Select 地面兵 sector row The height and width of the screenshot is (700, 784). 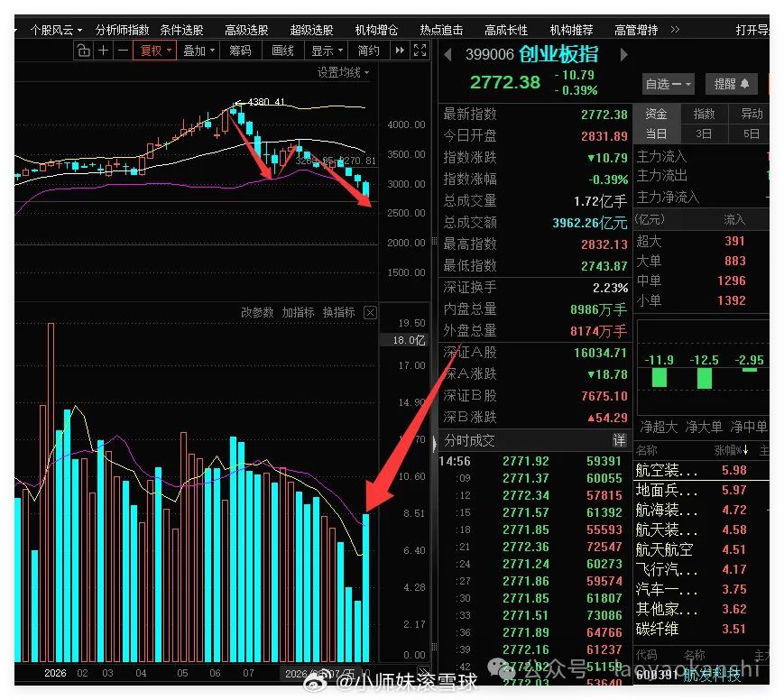[x=702, y=491]
